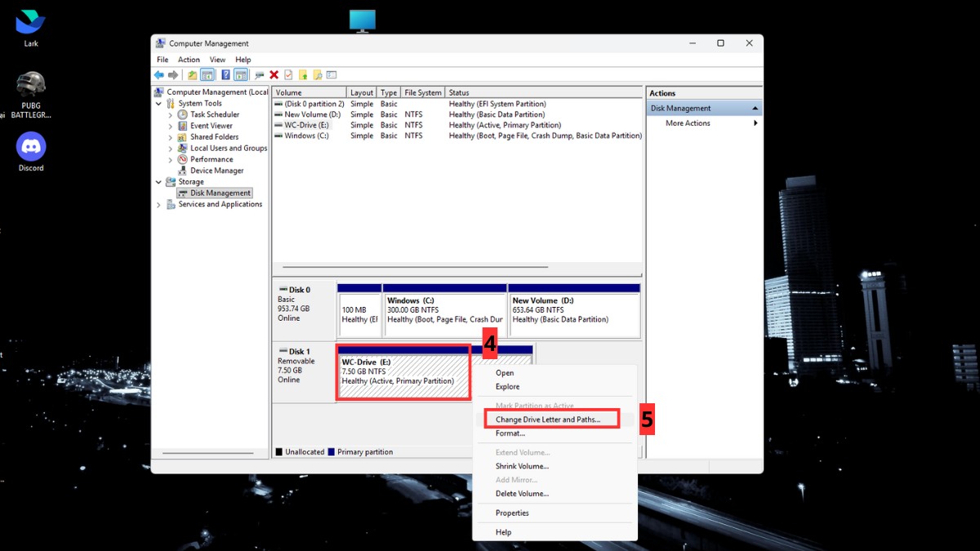Toggle Show/Hide Console Tree toolbar icon
This screenshot has height=551, width=980.
click(x=207, y=75)
